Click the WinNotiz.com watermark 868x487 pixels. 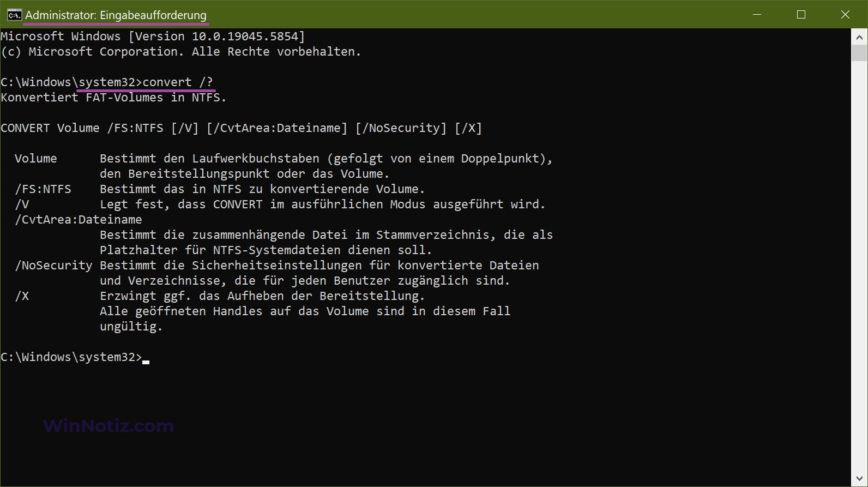tap(108, 425)
